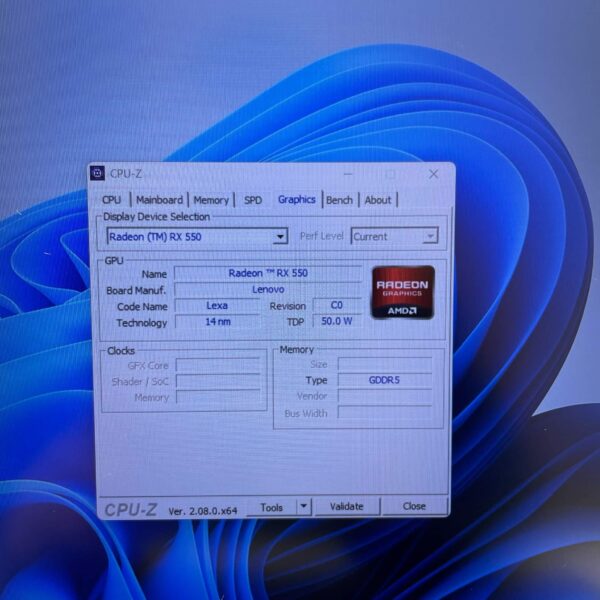Screen dimensions: 600x600
Task: Open the About tab
Action: (x=378, y=200)
